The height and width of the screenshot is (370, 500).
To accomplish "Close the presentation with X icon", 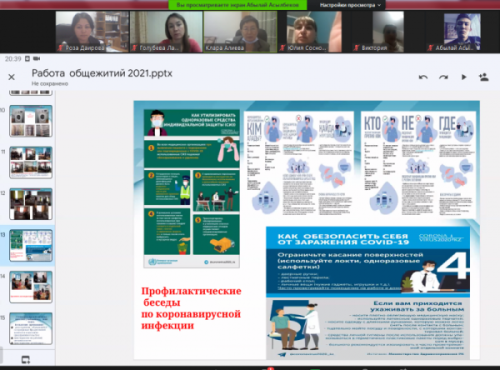I will point(11,77).
